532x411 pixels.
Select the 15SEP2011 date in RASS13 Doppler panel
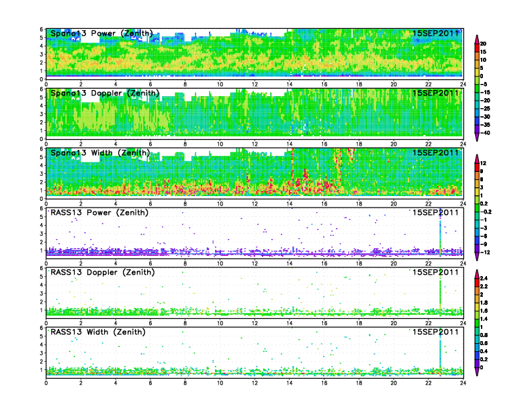(x=436, y=272)
